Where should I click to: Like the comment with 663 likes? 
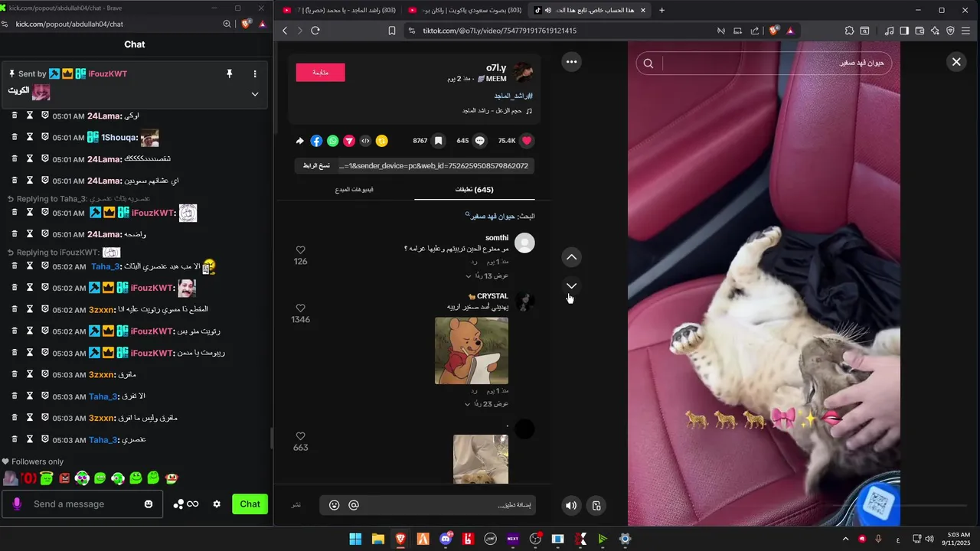click(300, 436)
